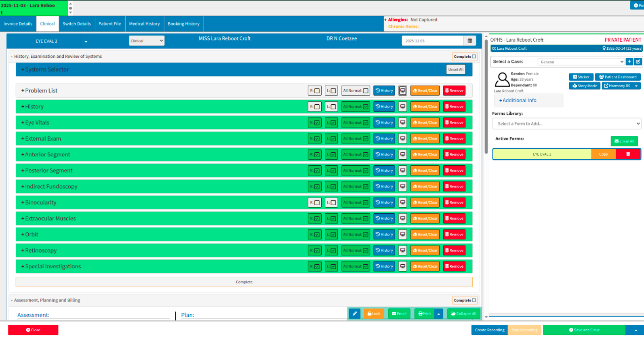Viewport: 644px width, 337px height.
Task: Open the monitor icon in Problem List row
Action: [402, 91]
